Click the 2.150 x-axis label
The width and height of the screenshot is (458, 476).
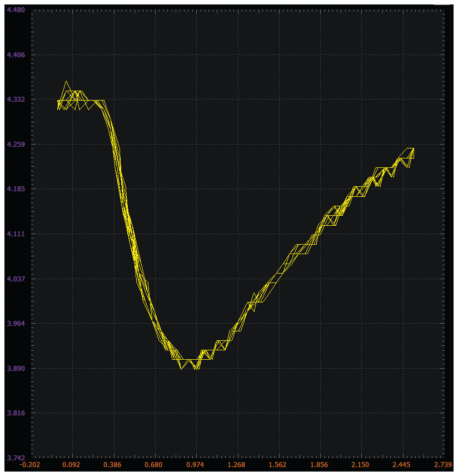tap(360, 465)
